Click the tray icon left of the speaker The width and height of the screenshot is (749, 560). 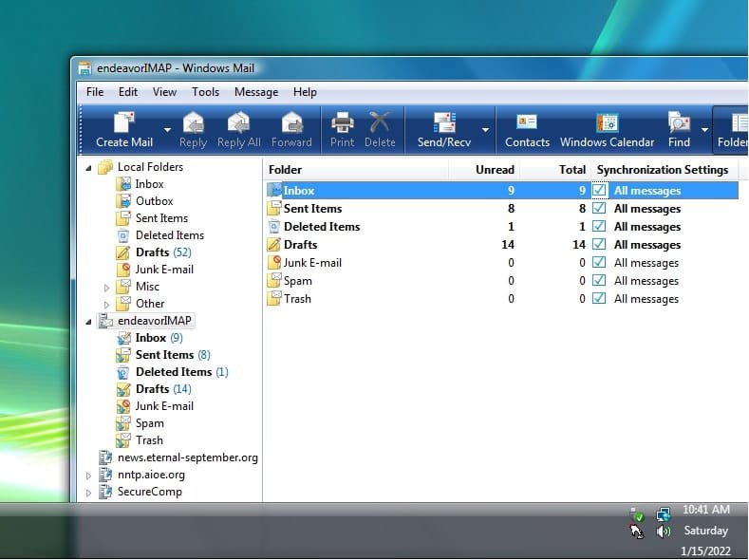[x=637, y=532]
